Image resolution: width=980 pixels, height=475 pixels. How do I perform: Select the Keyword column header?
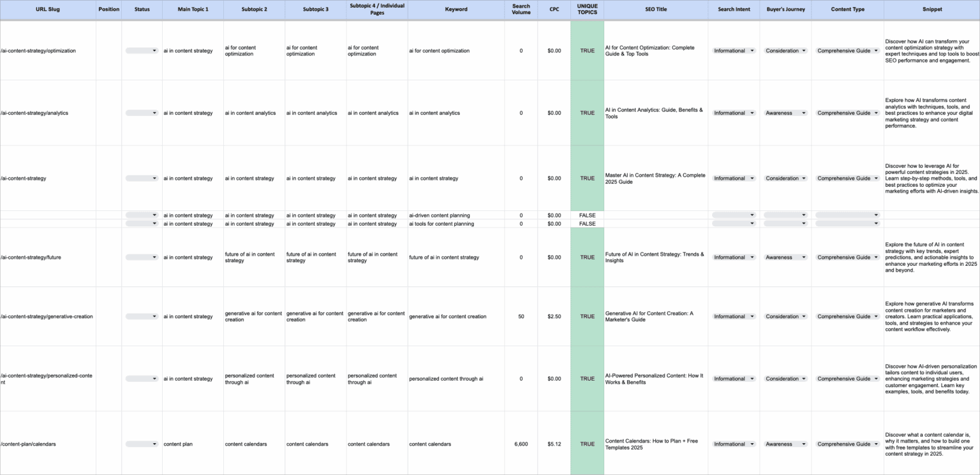pyautogui.click(x=456, y=9)
